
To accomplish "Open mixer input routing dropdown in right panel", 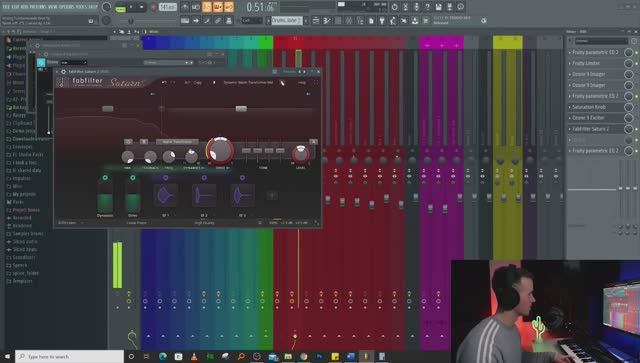I will [x=602, y=41].
